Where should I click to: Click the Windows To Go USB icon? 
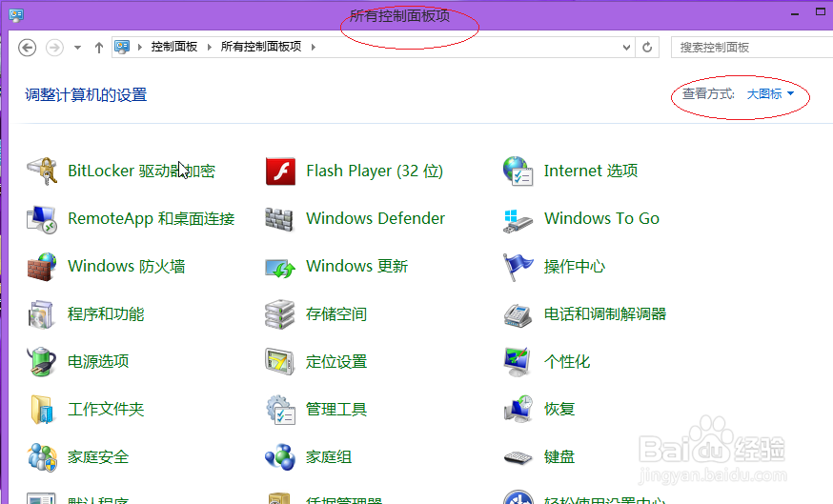pyautogui.click(x=518, y=220)
